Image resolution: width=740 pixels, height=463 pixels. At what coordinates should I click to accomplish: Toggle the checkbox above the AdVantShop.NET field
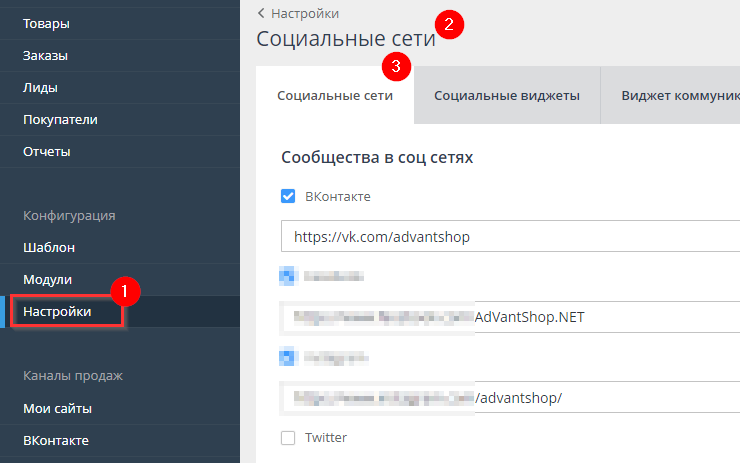click(288, 275)
